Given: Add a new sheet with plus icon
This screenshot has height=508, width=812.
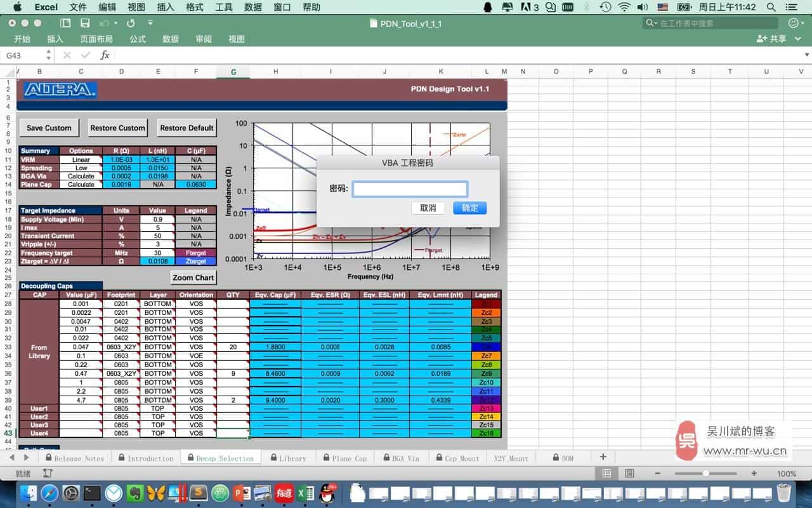Looking at the screenshot, I should (x=603, y=457).
